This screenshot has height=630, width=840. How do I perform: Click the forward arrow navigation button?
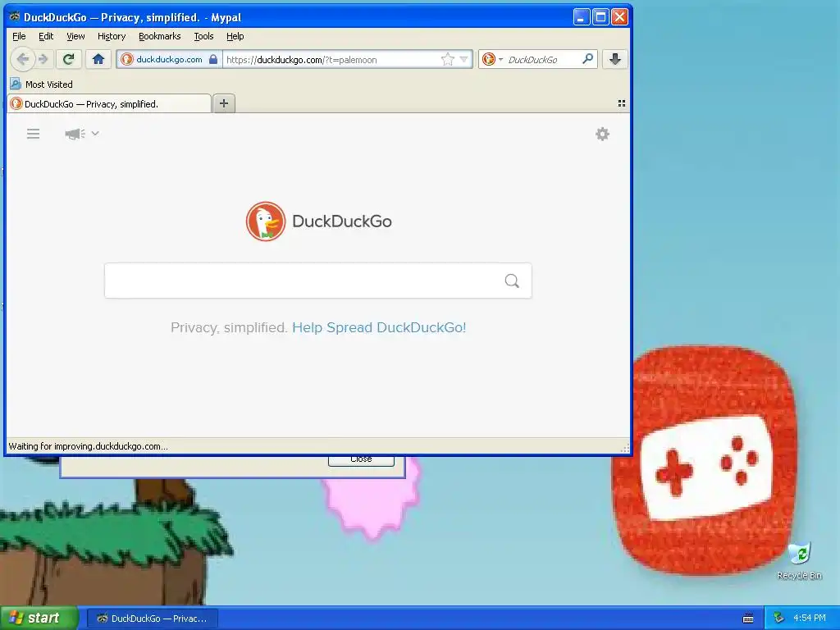(x=44, y=59)
